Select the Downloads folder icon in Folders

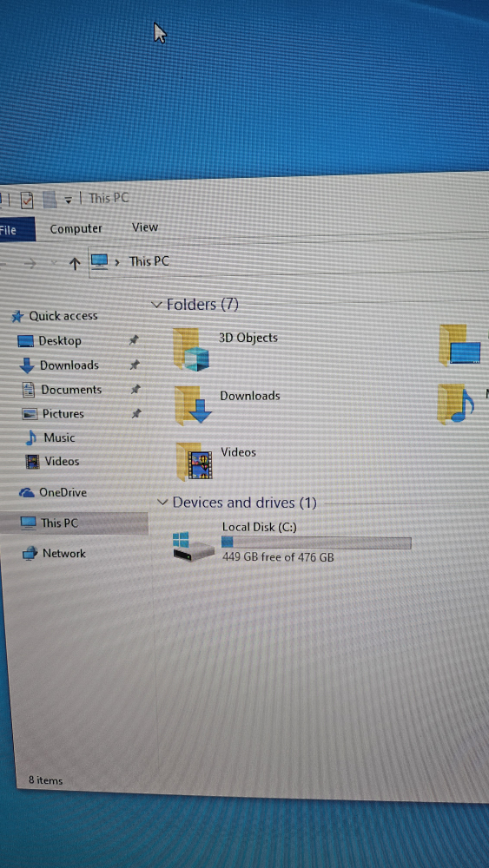(x=193, y=405)
